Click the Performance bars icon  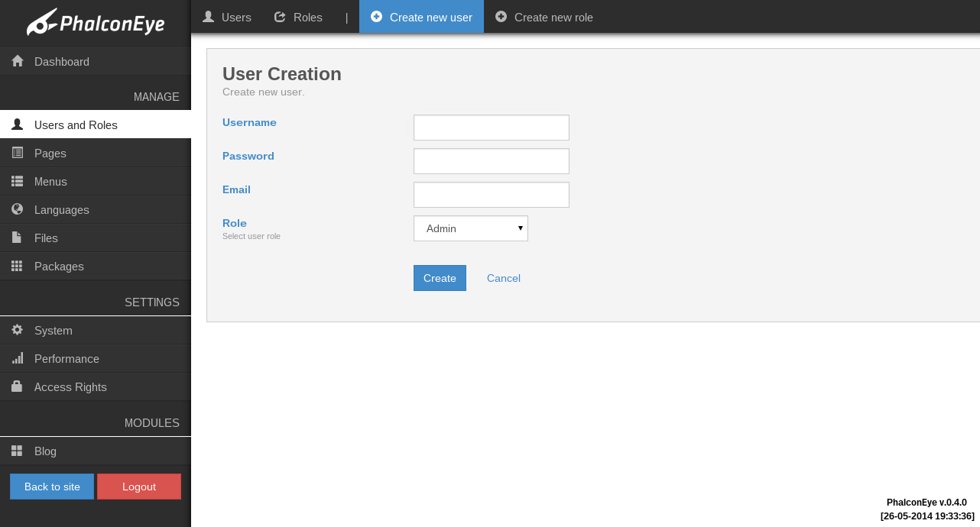[x=18, y=358]
